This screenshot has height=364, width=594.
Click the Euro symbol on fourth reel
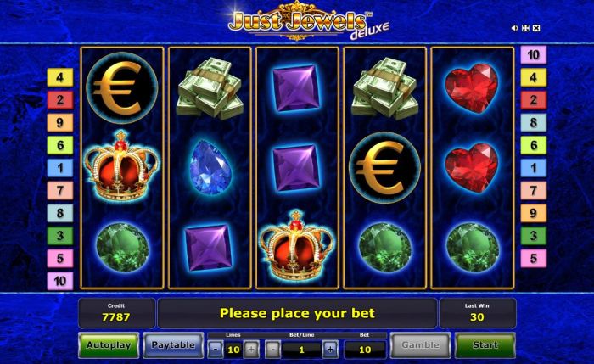(384, 167)
